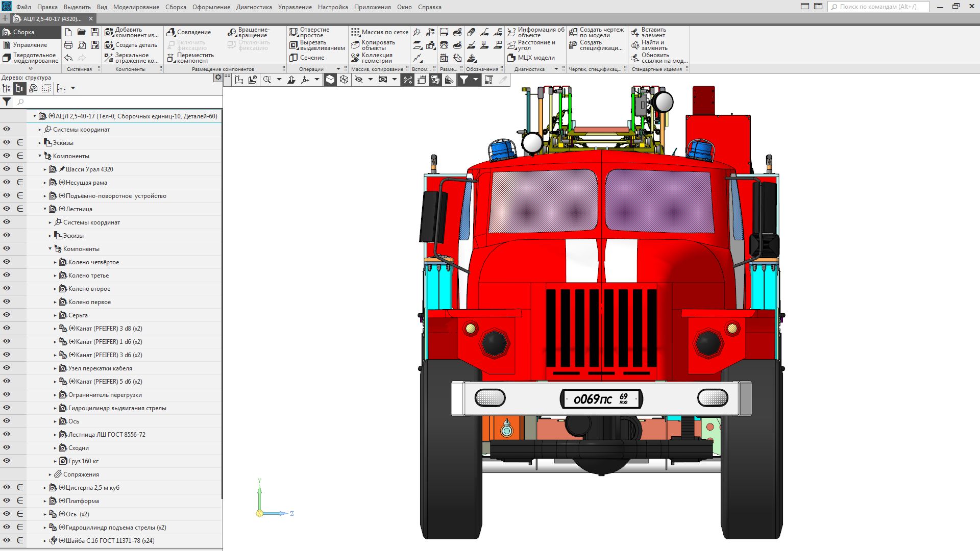Collapse the Лестница tree node
The width and height of the screenshot is (980, 551).
45,209
